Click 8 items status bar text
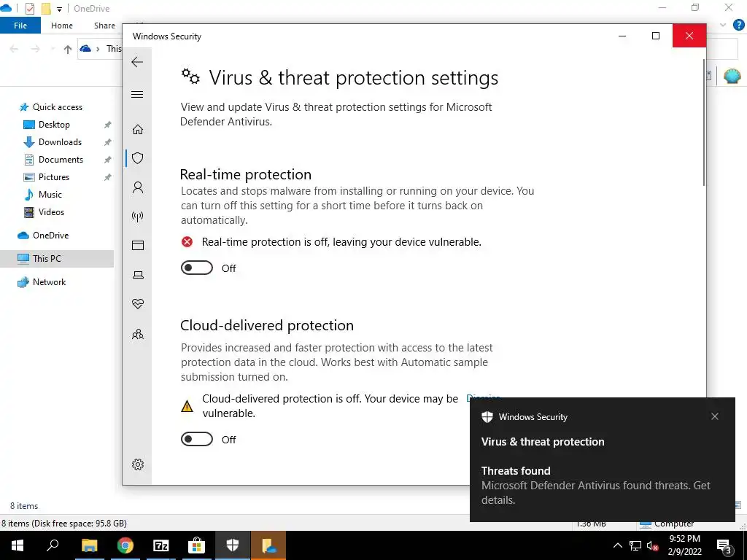The width and height of the screenshot is (747, 560). pyautogui.click(x=24, y=506)
